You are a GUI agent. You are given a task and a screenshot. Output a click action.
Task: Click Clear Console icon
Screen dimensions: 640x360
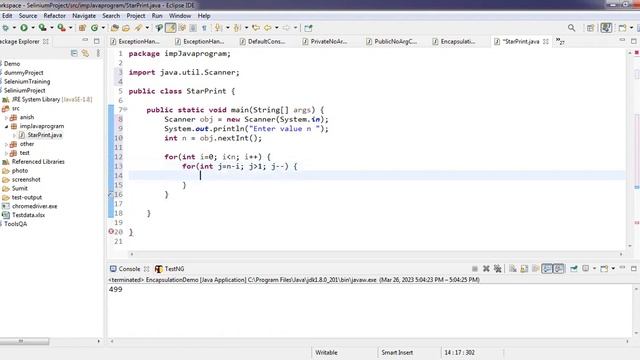coord(513,268)
